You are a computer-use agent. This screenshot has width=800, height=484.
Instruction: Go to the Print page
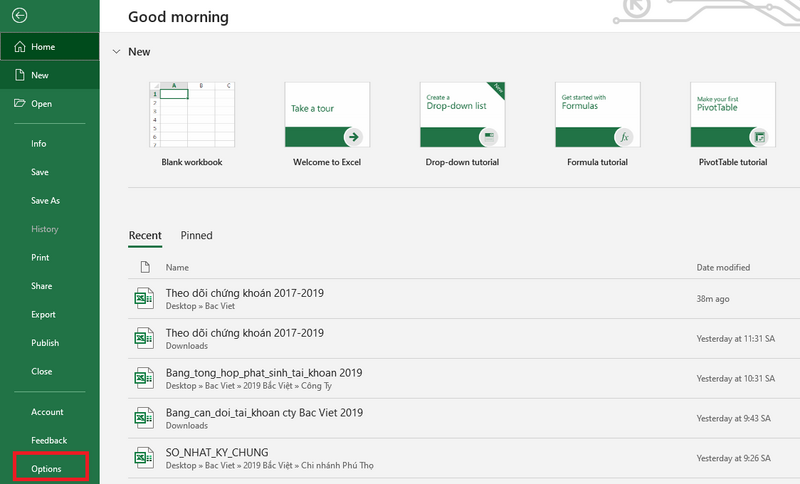click(40, 257)
